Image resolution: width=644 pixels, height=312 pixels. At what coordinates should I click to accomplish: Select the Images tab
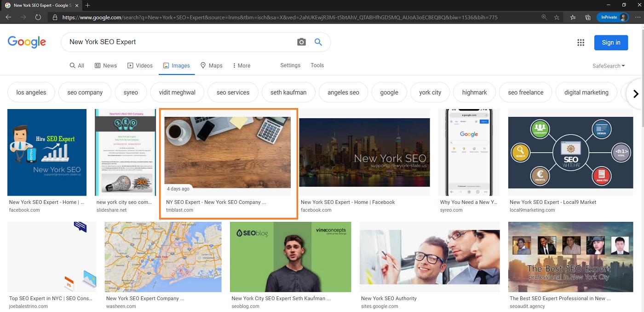coord(176,66)
